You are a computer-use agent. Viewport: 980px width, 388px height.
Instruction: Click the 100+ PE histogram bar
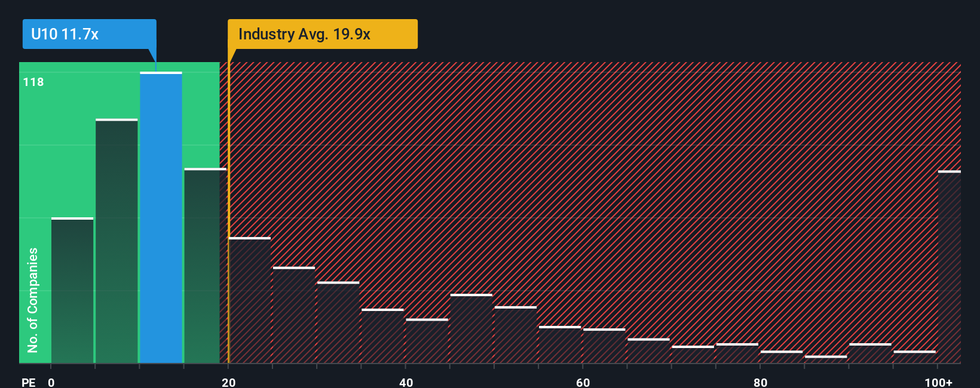pyautogui.click(x=949, y=267)
